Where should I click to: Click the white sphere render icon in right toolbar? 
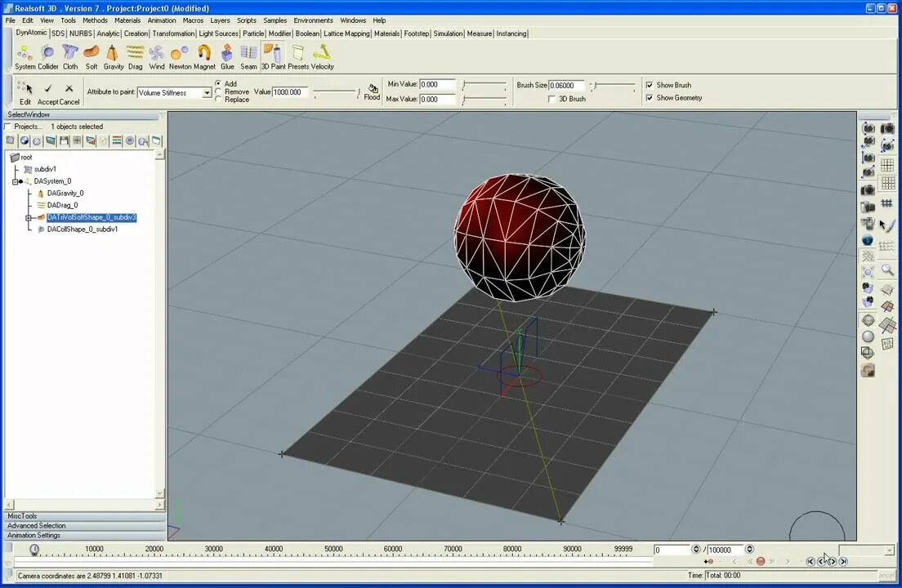pyautogui.click(x=868, y=336)
